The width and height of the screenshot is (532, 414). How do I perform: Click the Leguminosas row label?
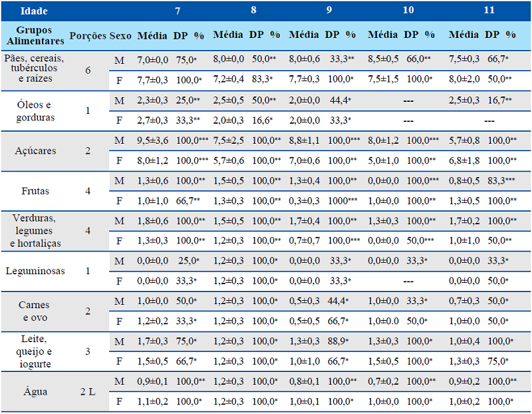34,272
